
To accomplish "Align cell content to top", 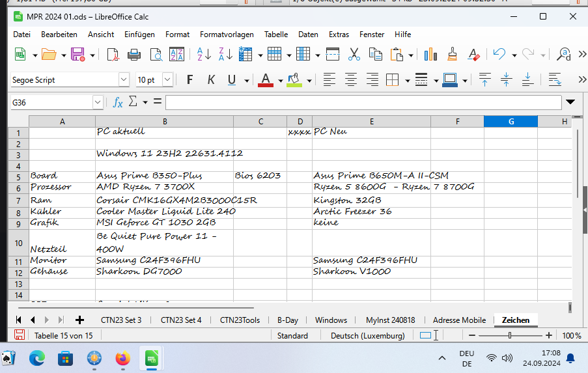I will (x=484, y=80).
